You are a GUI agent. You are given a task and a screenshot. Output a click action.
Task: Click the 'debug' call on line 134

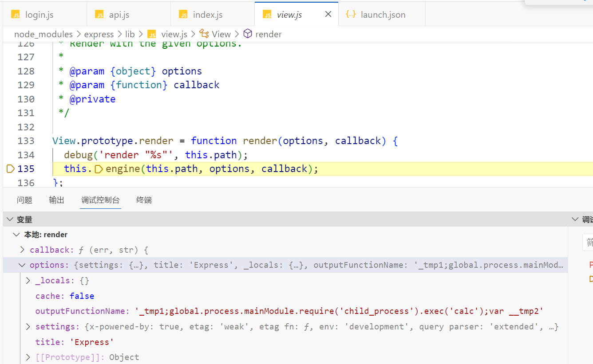[78, 155]
